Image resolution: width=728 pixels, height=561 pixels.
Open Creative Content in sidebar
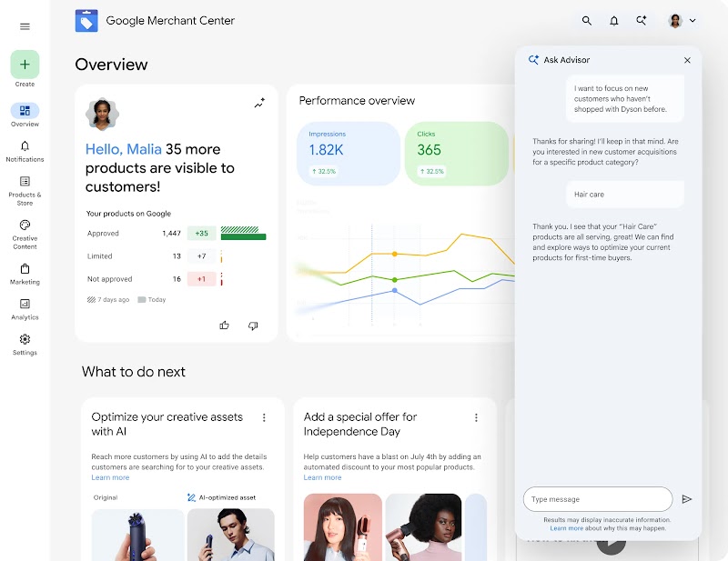click(25, 235)
